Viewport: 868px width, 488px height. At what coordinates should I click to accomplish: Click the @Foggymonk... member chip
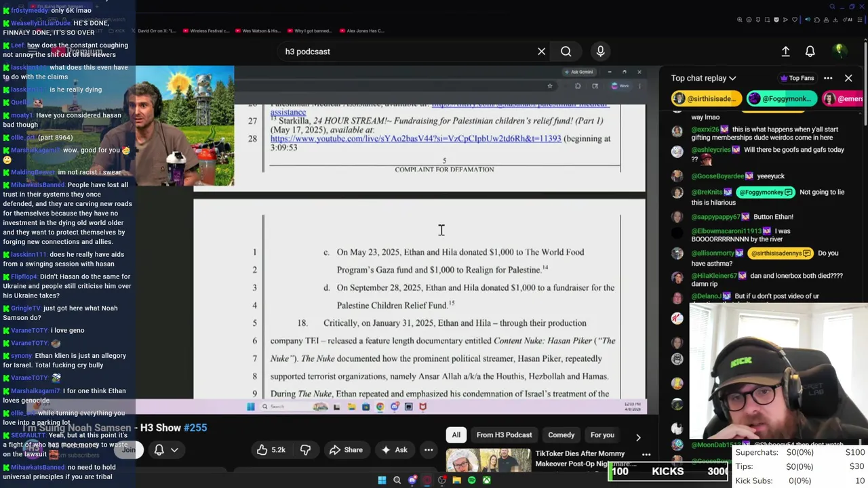(781, 99)
